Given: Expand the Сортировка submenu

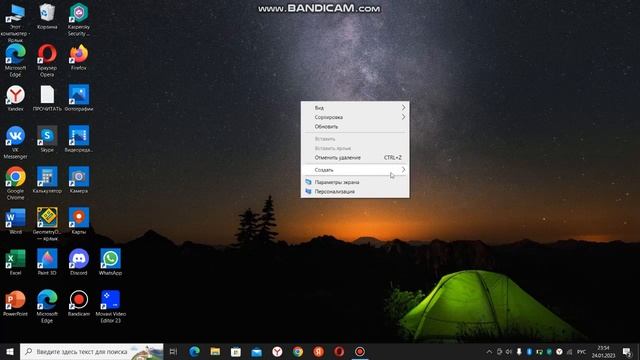Looking at the screenshot, I should (355, 117).
